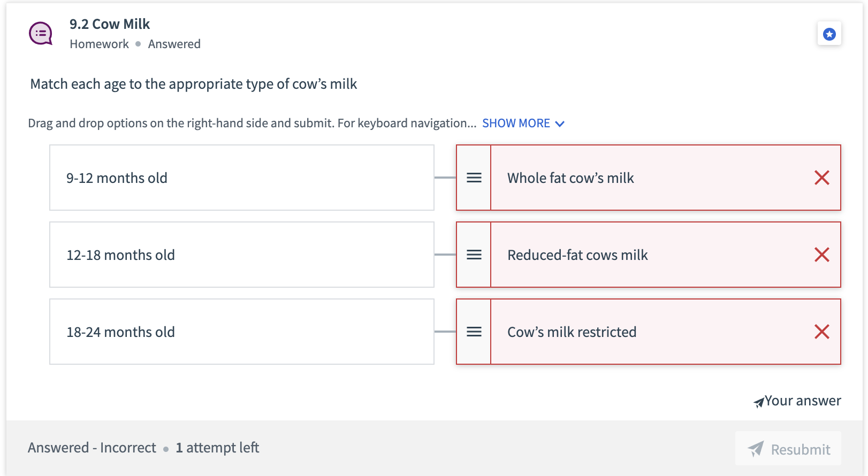This screenshot has height=476, width=868.
Task: Click the question type chat icon
Action: point(41,34)
